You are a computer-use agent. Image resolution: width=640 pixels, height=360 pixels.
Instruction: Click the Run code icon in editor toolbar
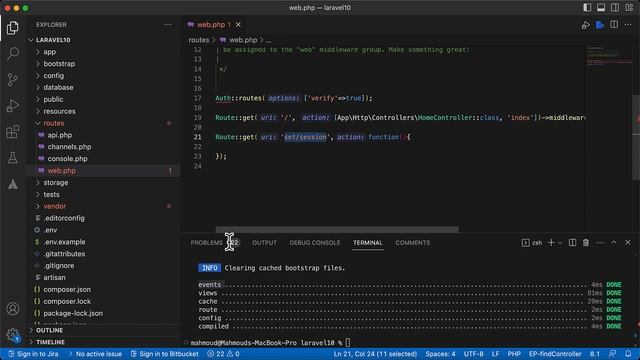(x=586, y=25)
